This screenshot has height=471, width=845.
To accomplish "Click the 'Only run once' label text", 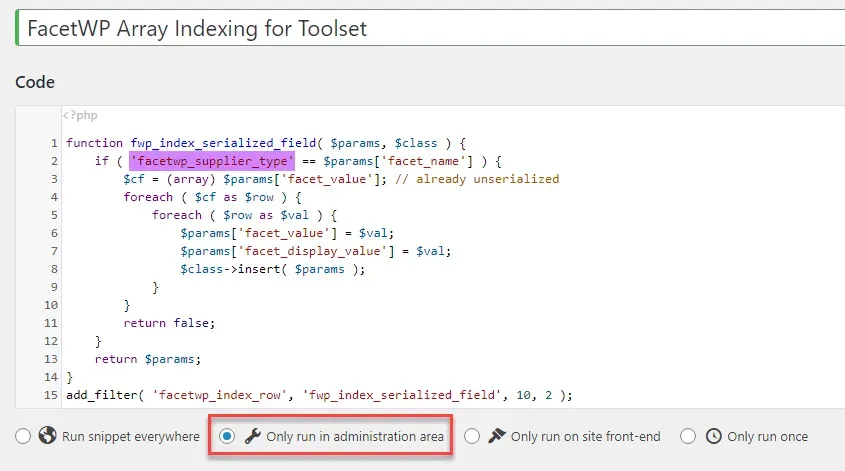I will 767,437.
